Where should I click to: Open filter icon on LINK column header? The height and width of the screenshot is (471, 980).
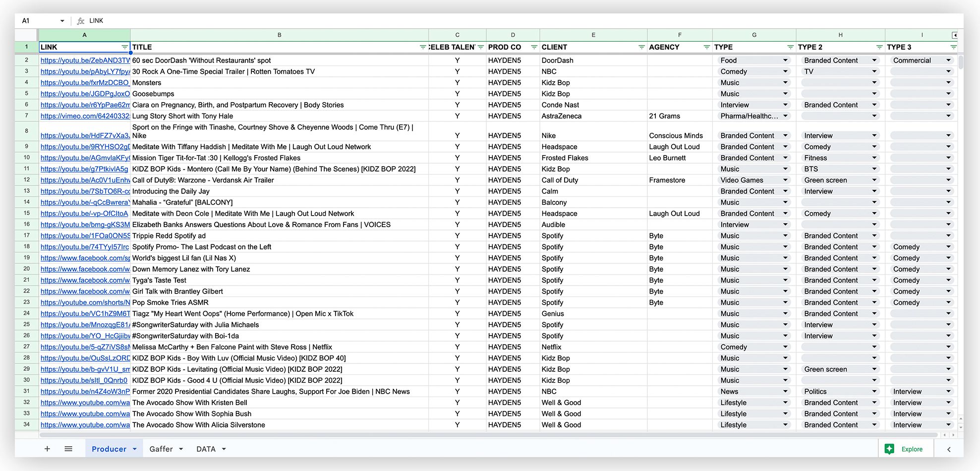[125, 47]
